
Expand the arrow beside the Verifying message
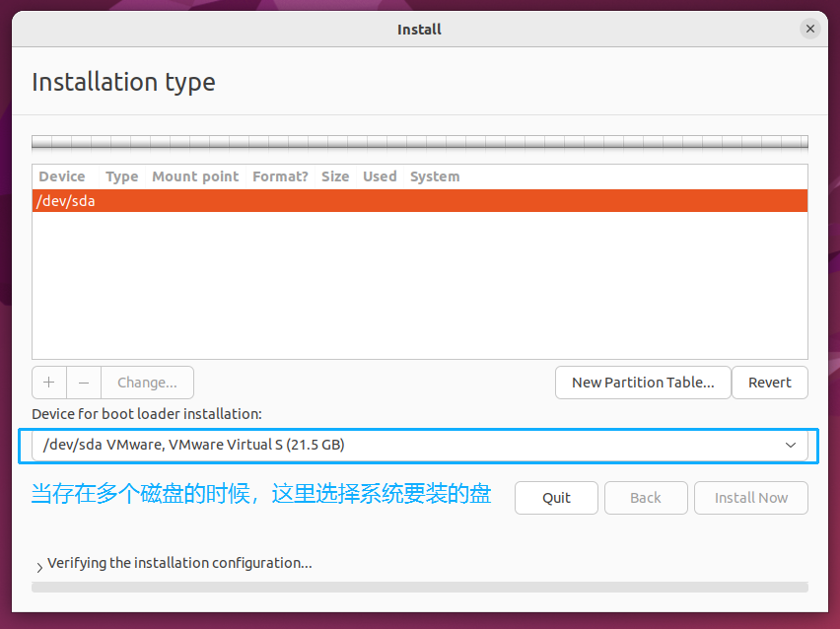pos(39,566)
